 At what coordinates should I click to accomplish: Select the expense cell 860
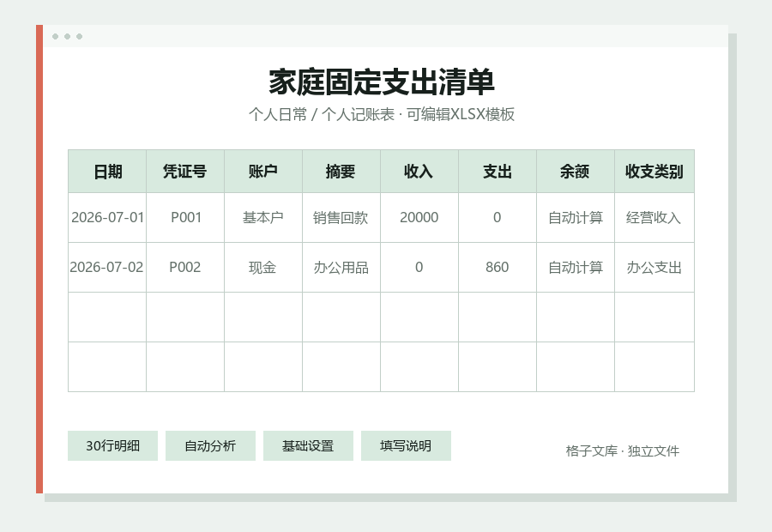pos(498,268)
